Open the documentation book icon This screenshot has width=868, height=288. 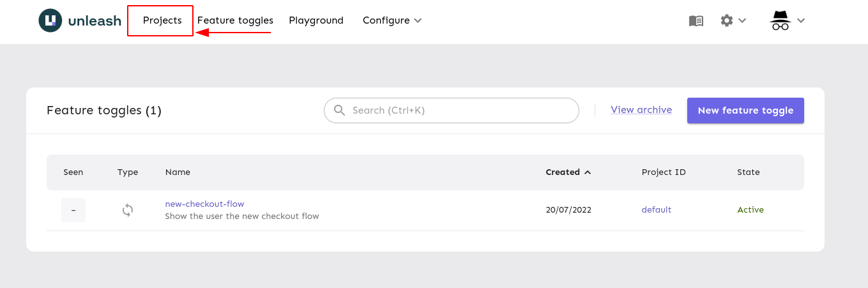pyautogui.click(x=696, y=20)
